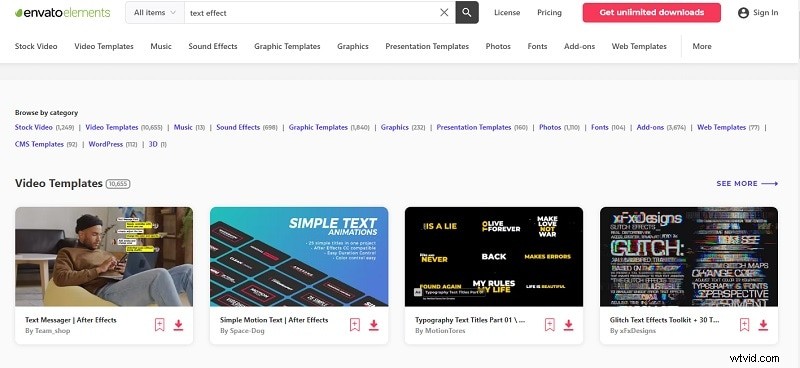Click the Video Templates section heading
The height and width of the screenshot is (368, 800).
[59, 183]
